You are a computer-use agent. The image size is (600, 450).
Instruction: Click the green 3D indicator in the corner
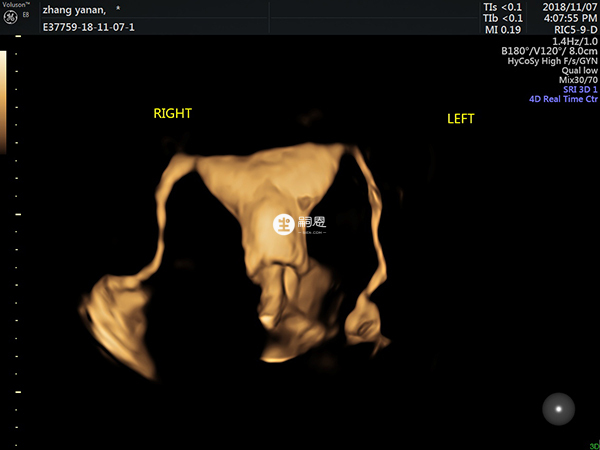(x=594, y=445)
